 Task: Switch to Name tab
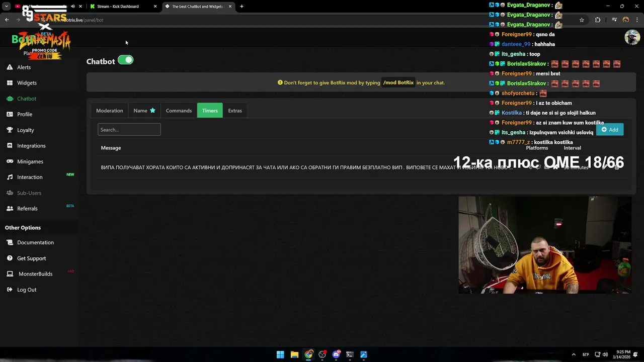pos(144,111)
